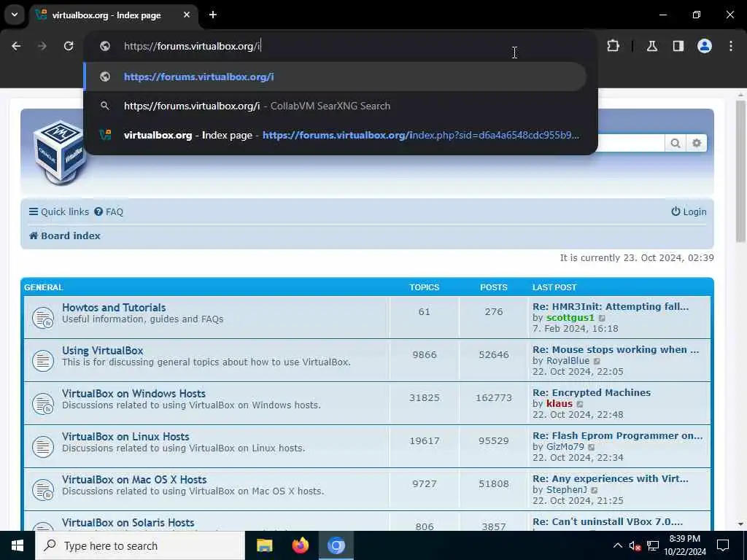The width and height of the screenshot is (747, 560).
Task: View profile of user RoyalBlue
Action: click(568, 360)
